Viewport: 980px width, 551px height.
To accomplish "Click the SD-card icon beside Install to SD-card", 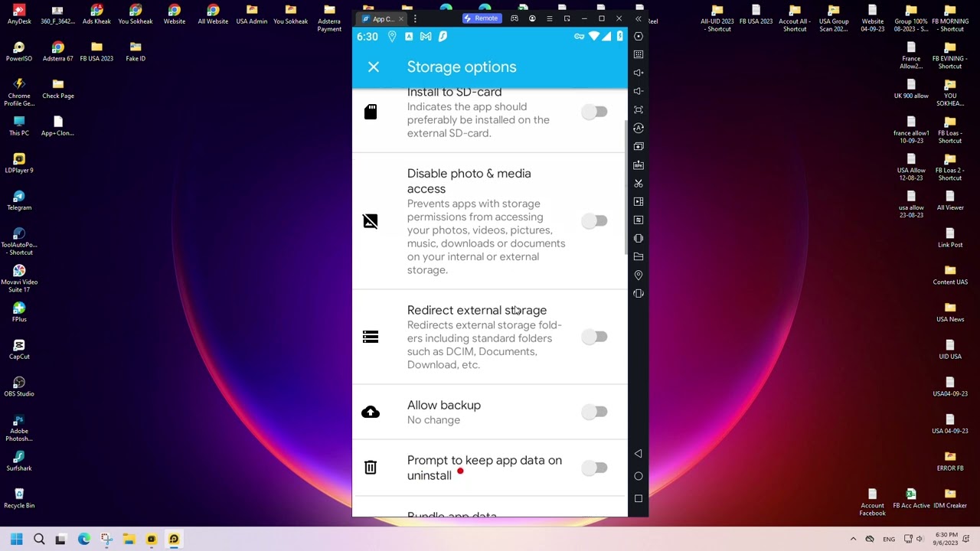I will (371, 112).
